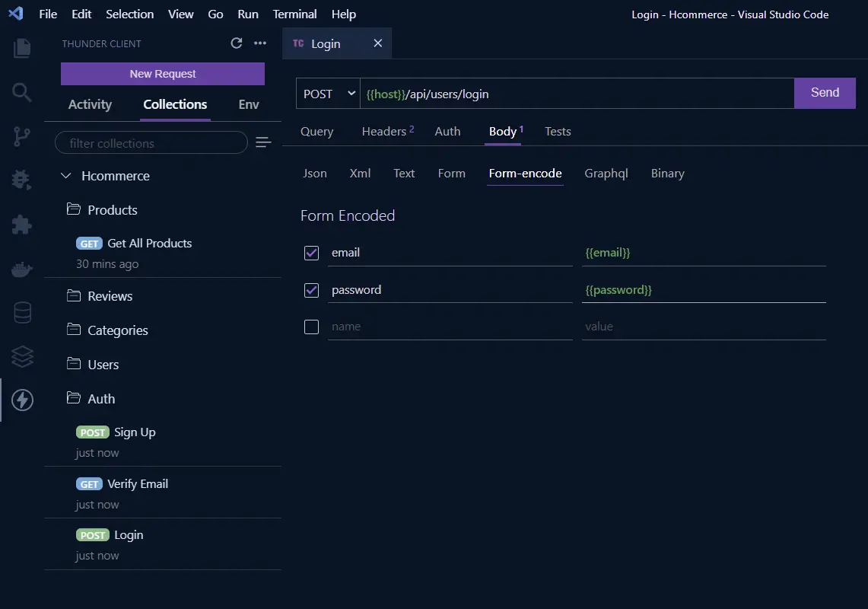Send the login request

coord(825,93)
